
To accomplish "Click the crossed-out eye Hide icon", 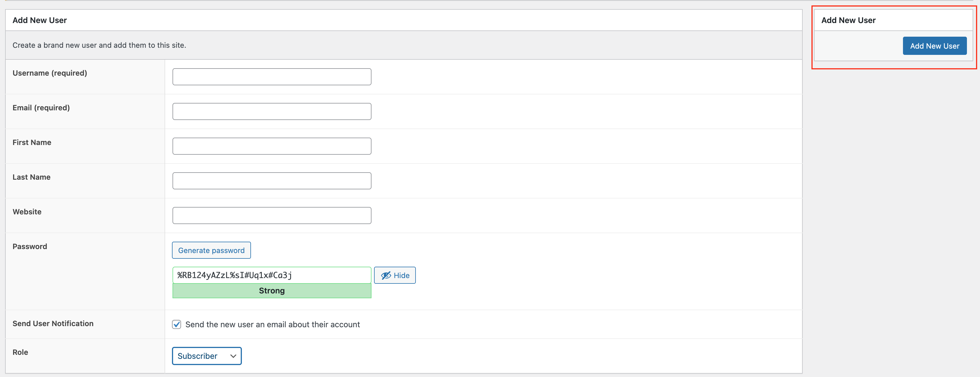I will pos(386,275).
